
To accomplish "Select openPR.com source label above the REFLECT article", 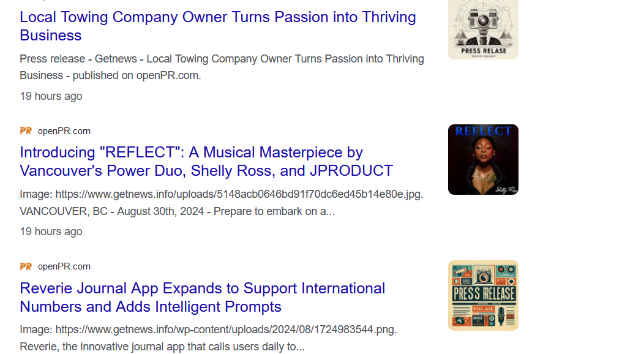I will (64, 130).
